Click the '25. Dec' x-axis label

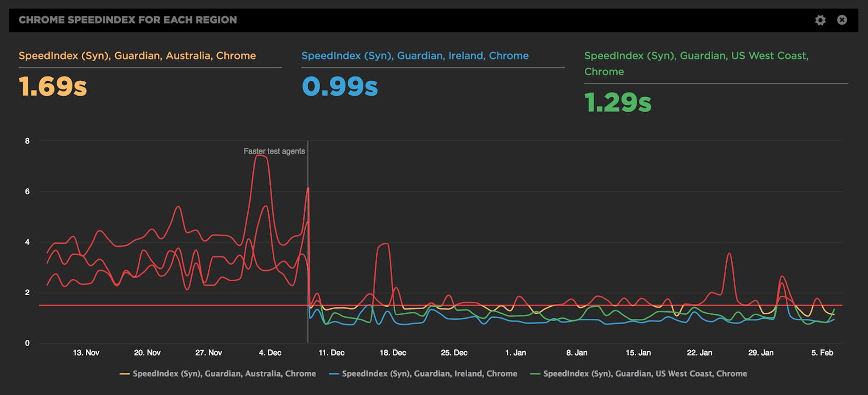point(454,353)
